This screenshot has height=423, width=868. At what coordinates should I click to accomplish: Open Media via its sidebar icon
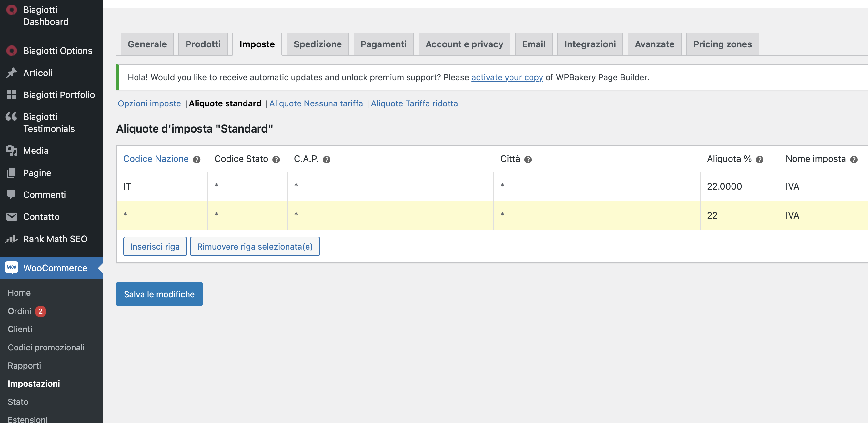pos(12,151)
